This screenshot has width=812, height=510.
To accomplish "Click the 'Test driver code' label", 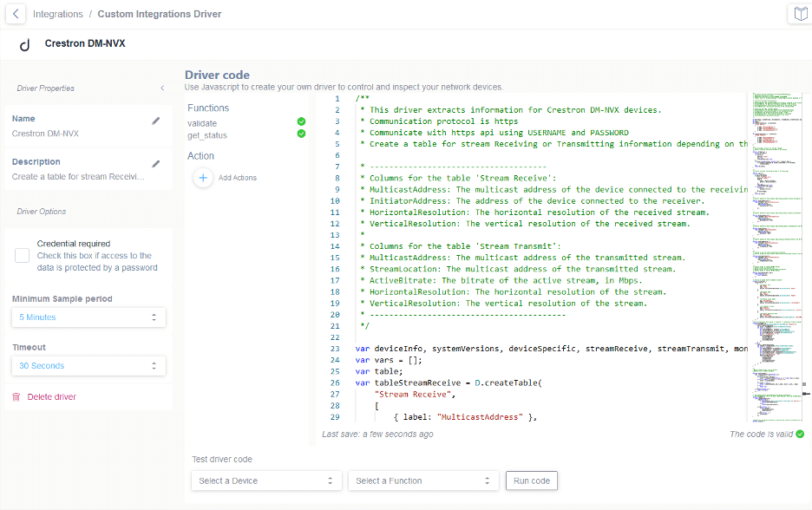I will coord(222,459).
